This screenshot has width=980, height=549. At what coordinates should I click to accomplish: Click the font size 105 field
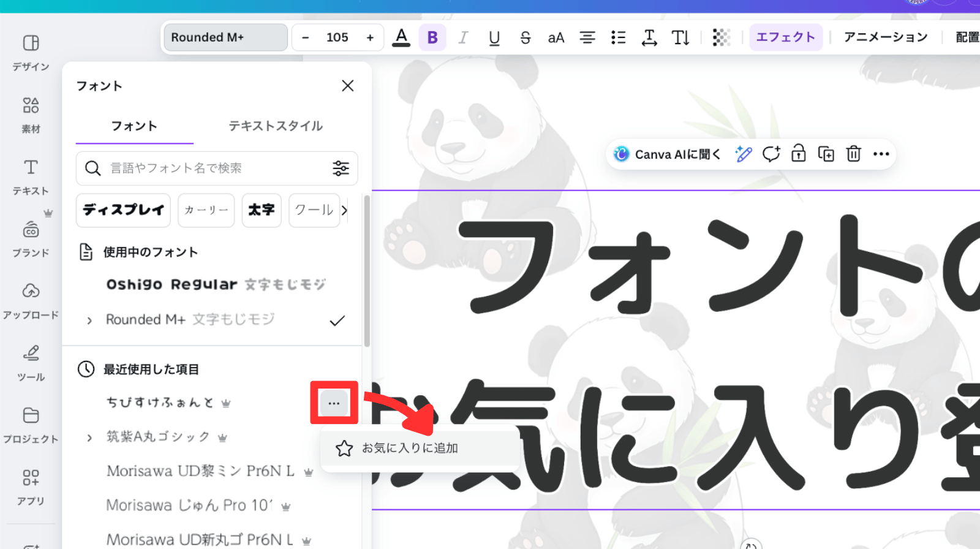click(x=337, y=37)
